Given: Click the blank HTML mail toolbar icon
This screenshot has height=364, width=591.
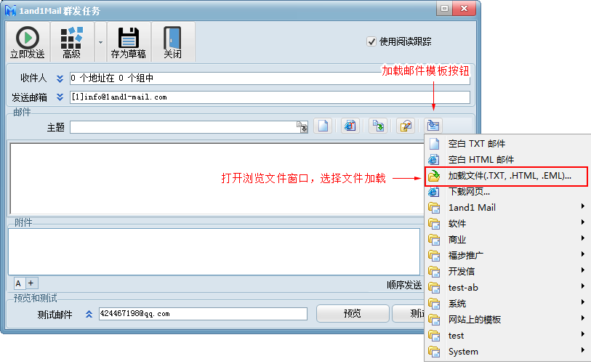Looking at the screenshot, I should click(x=350, y=126).
